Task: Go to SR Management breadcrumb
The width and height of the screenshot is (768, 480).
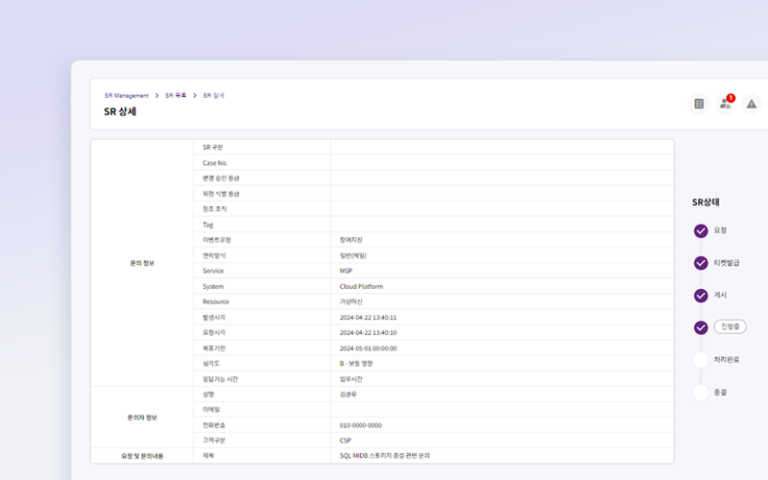Action: point(126,95)
